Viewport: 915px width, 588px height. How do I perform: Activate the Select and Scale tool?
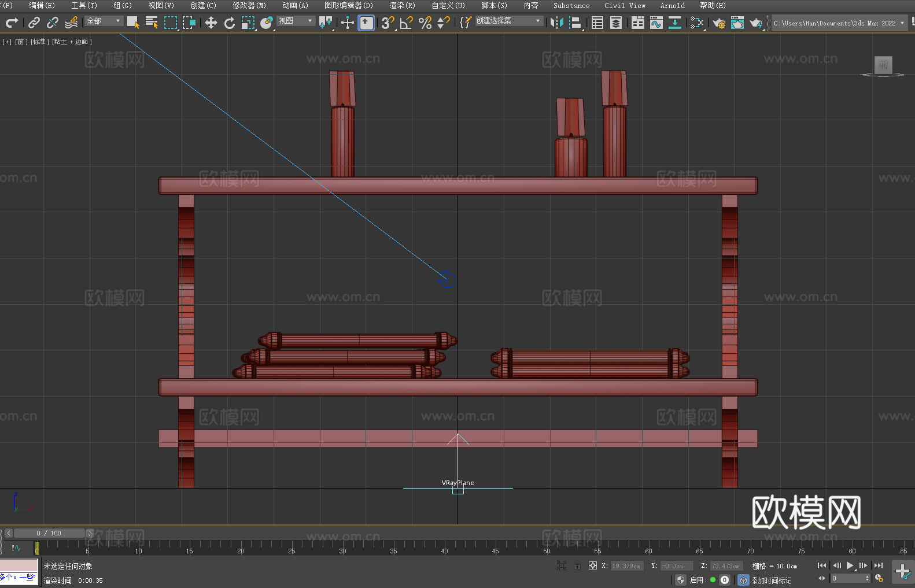[x=248, y=23]
